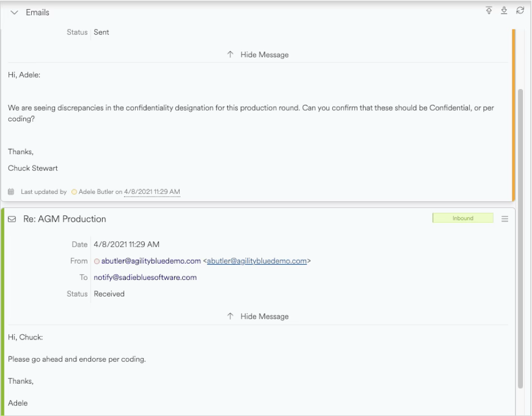
Task: Click the Adele Butler name in Last updated
Action: tap(96, 192)
